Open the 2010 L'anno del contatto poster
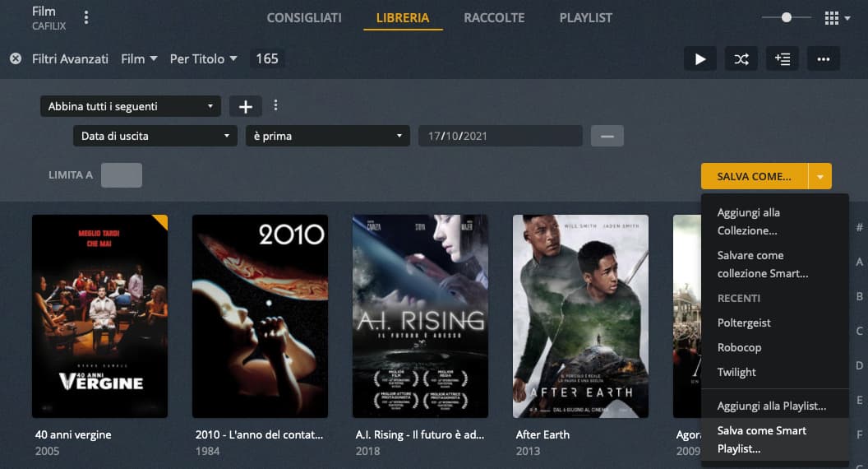This screenshot has width=868, height=469. 261,316
